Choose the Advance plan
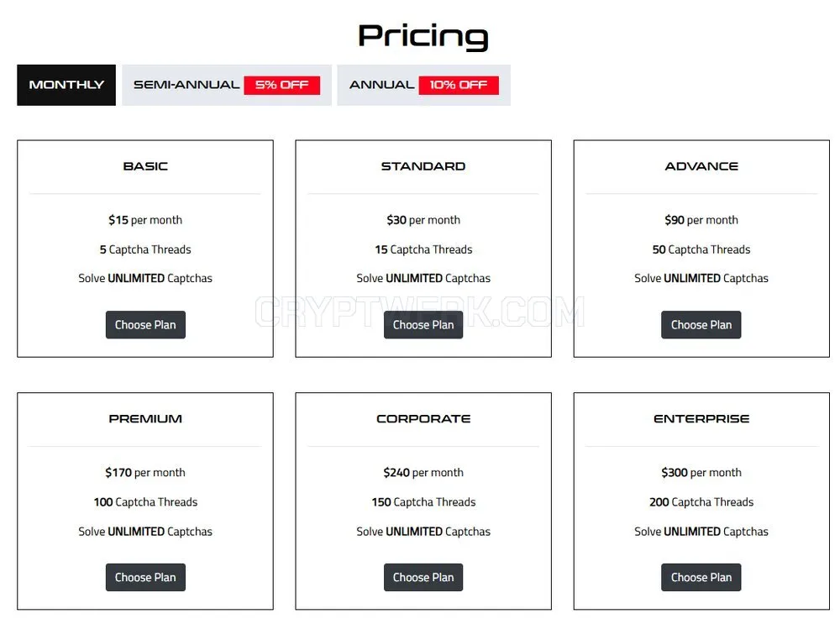Image resolution: width=840 pixels, height=624 pixels. 701,324
